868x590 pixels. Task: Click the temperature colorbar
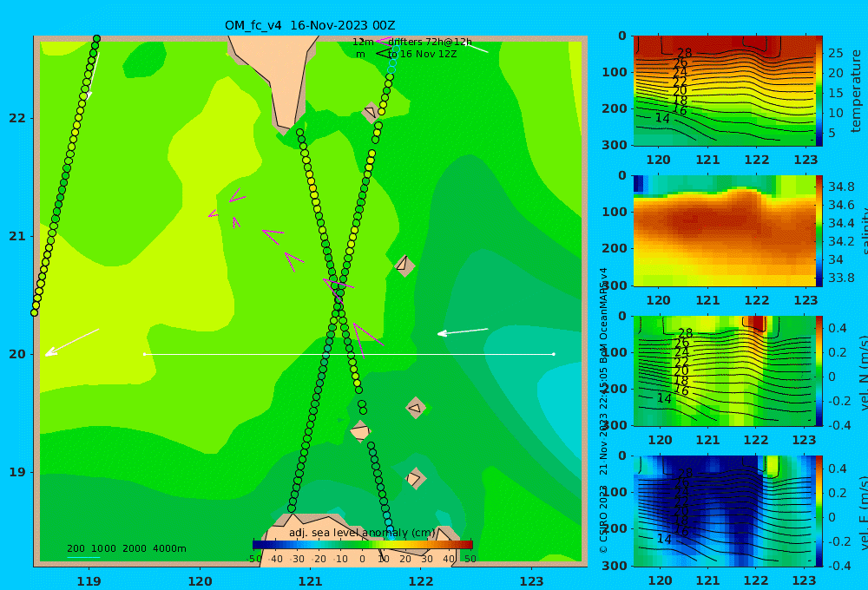click(x=819, y=91)
